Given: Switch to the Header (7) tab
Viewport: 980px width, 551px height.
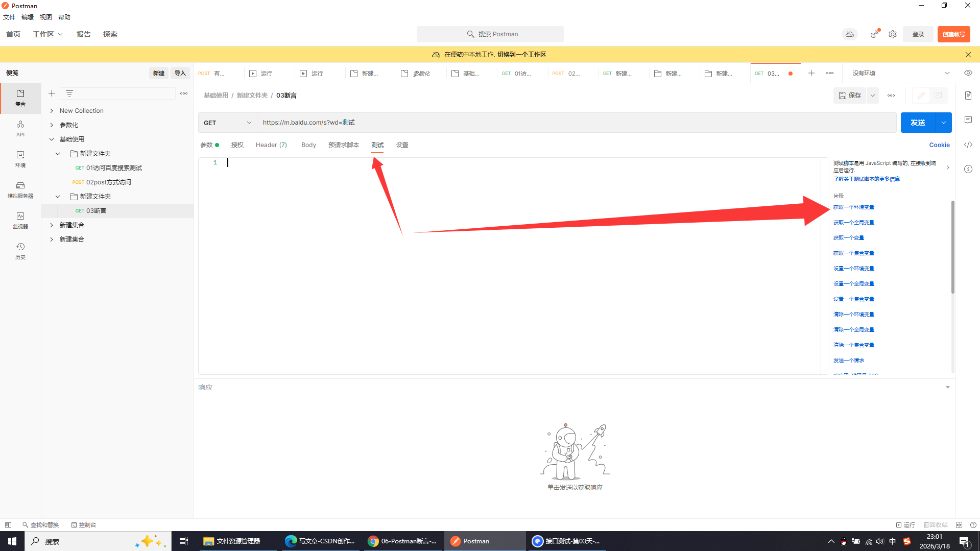Looking at the screenshot, I should [x=271, y=145].
